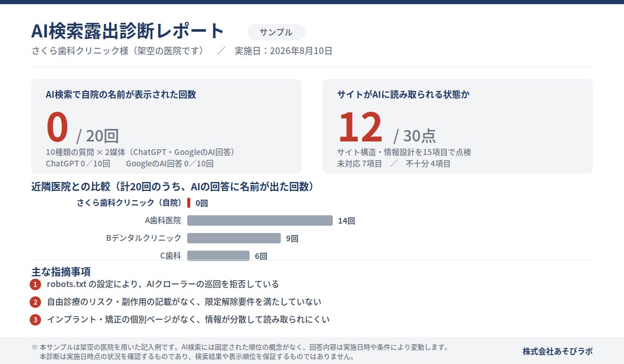Click the インプラント・矯正の個別ページ finding line
This screenshot has width=624, height=364.
click(188, 320)
